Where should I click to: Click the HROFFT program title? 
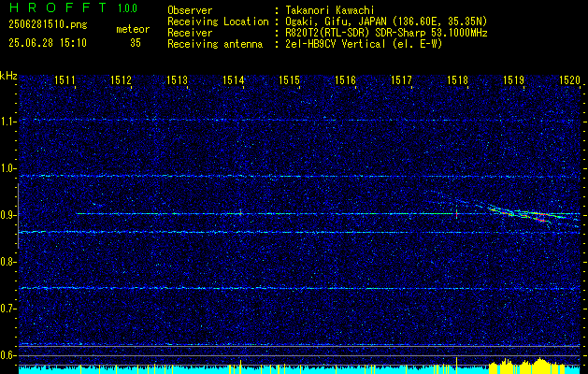click(x=58, y=7)
